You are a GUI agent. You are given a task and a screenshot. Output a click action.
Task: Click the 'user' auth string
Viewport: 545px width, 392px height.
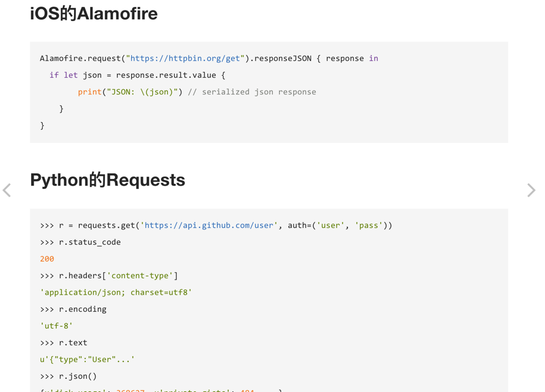[331, 226]
